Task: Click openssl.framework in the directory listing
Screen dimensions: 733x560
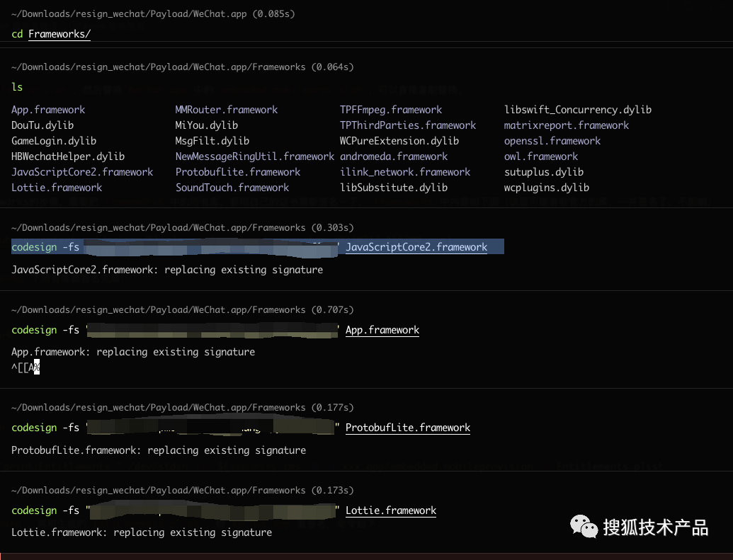Action: pyautogui.click(x=552, y=141)
